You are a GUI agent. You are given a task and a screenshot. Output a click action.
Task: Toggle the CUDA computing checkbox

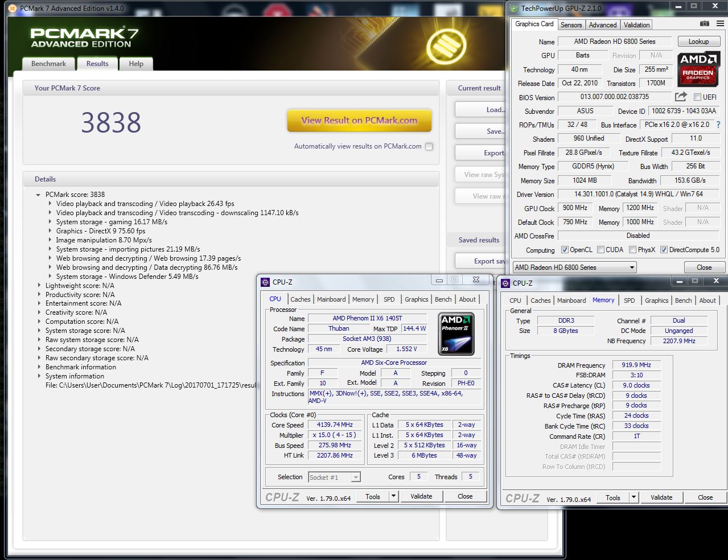601,250
